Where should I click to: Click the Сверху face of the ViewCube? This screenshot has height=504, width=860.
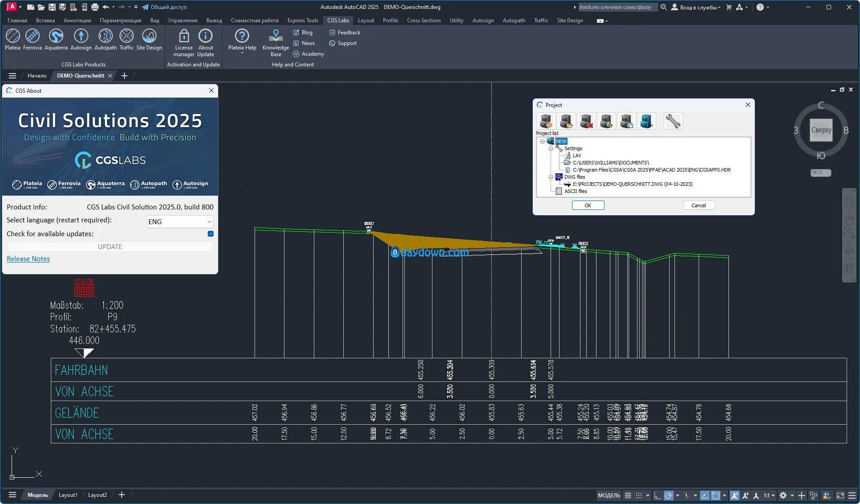(821, 130)
